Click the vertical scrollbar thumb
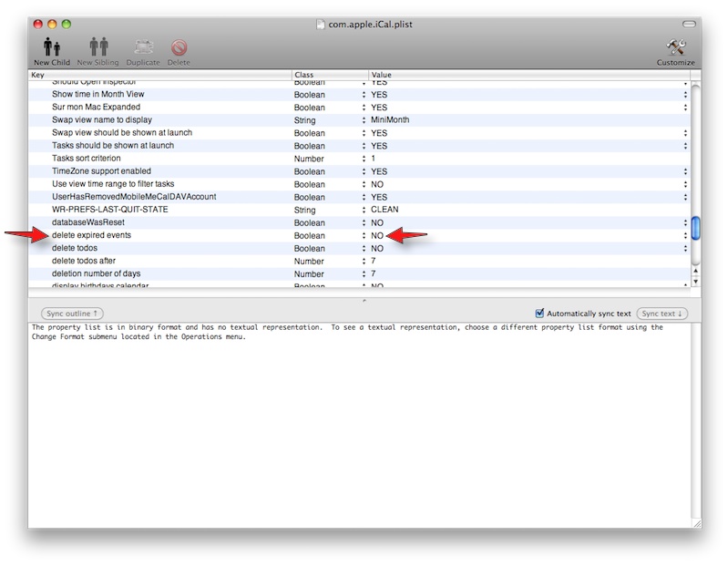 (696, 228)
